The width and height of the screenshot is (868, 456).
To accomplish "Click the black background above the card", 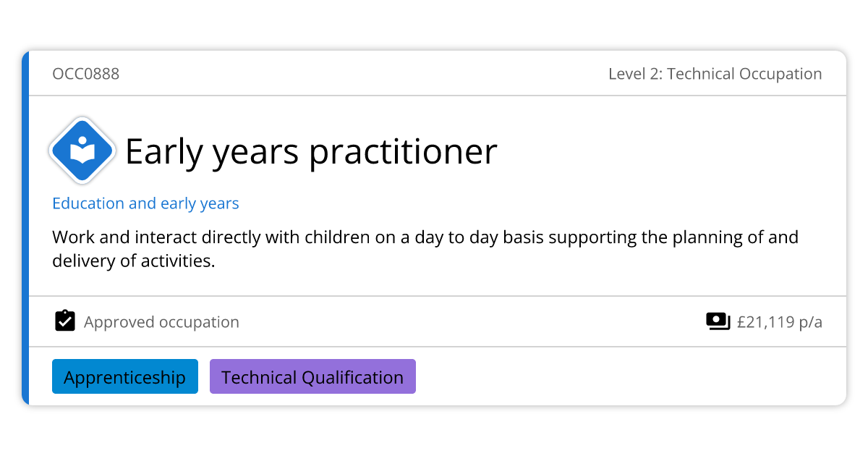I will pyautogui.click(x=434, y=25).
